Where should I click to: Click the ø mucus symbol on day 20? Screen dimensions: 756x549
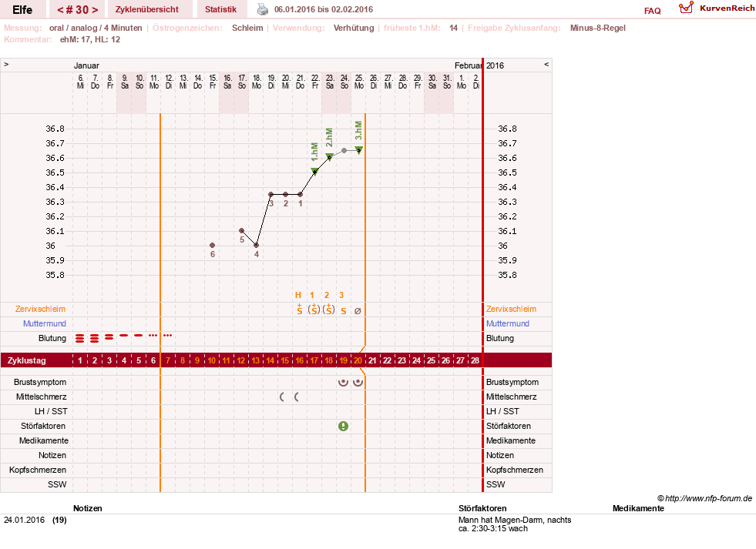click(x=358, y=311)
